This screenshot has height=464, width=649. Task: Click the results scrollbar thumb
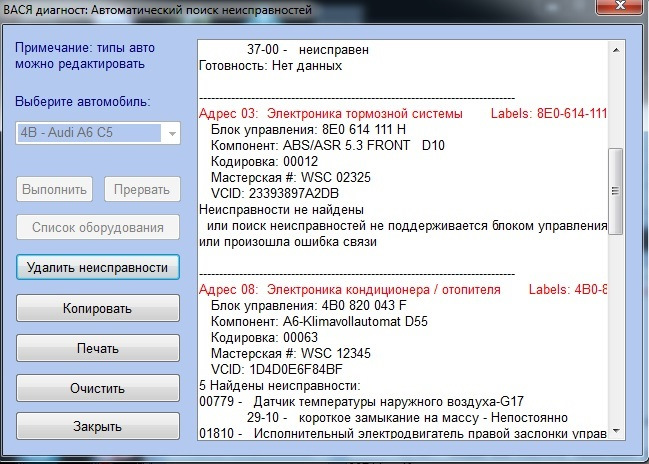pyautogui.click(x=615, y=191)
